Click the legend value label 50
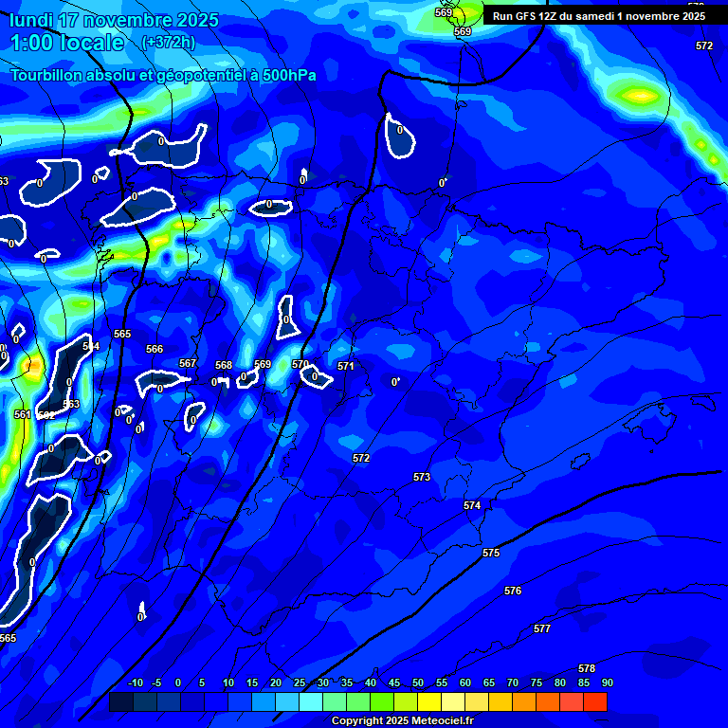The height and width of the screenshot is (728, 728). click(x=418, y=683)
